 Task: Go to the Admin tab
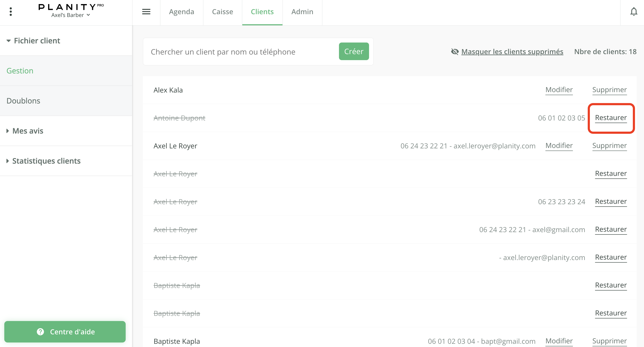[302, 12]
